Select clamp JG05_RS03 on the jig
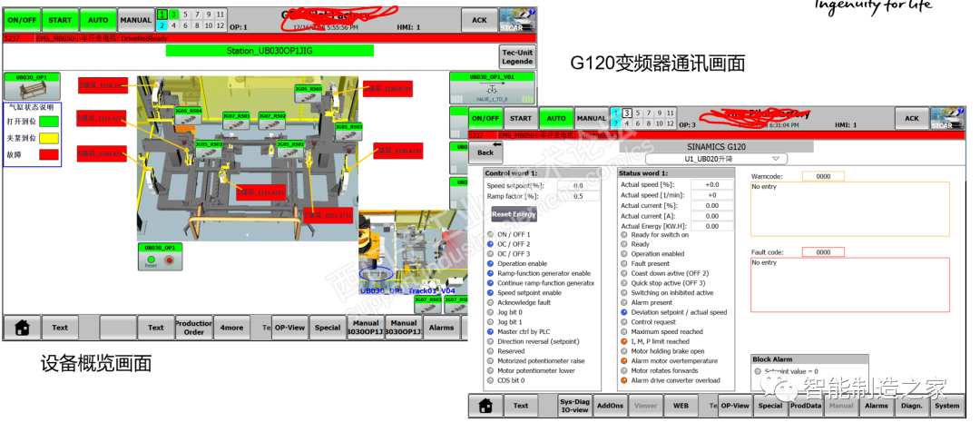Viewport: 980px width, 432px height. [349, 130]
